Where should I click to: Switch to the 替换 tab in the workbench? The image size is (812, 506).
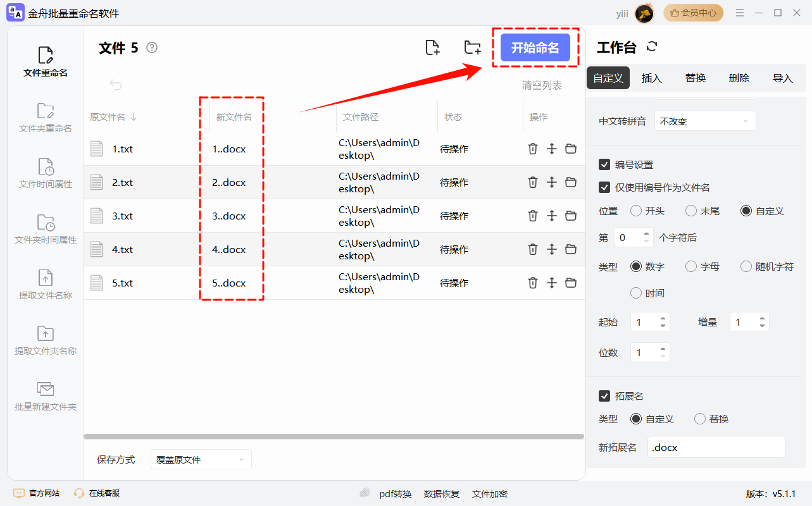click(695, 77)
